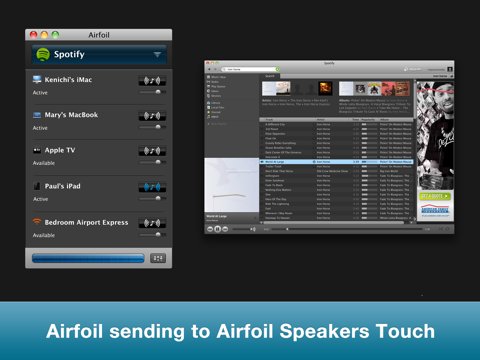This screenshot has width=480, height=360.
Task: Skip to next track in Spotify
Action: pos(225,229)
